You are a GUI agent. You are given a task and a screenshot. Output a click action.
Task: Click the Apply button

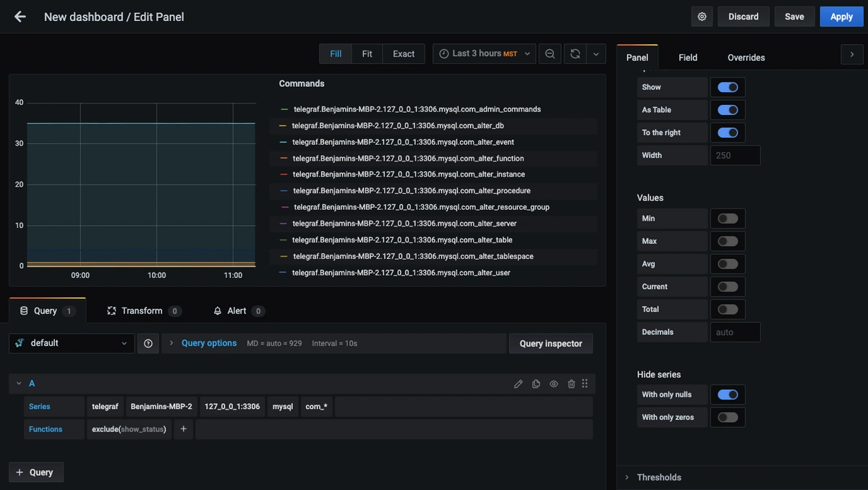(841, 17)
